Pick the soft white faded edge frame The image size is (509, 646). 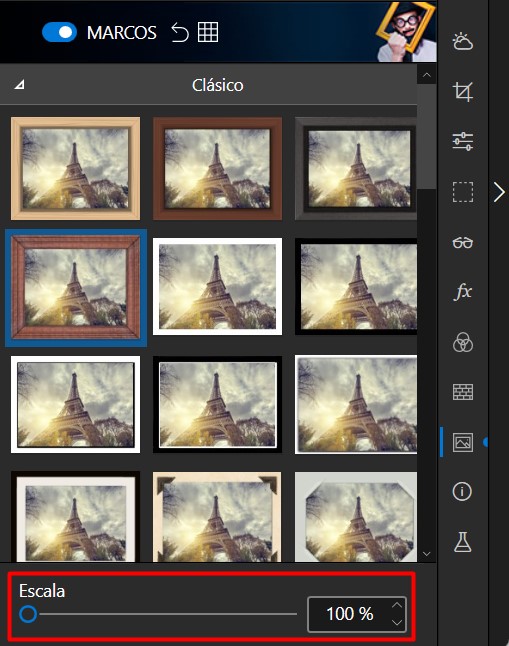[356, 405]
